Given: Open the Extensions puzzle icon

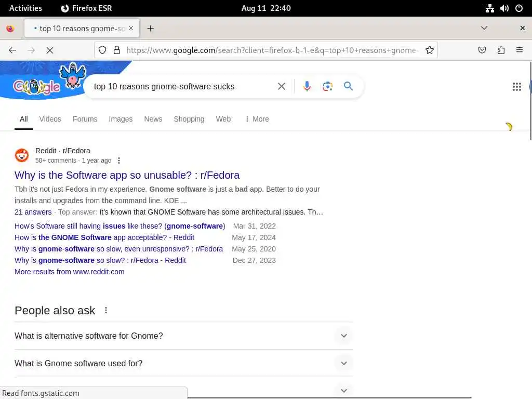Looking at the screenshot, I should point(501,50).
